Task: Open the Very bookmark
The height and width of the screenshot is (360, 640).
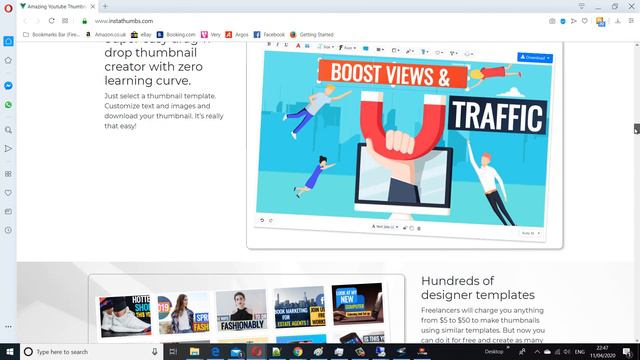Action: point(211,35)
